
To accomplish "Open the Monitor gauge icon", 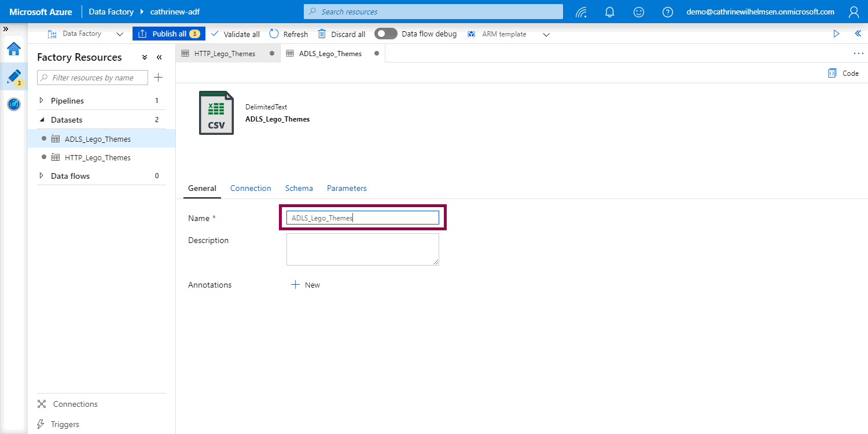I will point(14,104).
